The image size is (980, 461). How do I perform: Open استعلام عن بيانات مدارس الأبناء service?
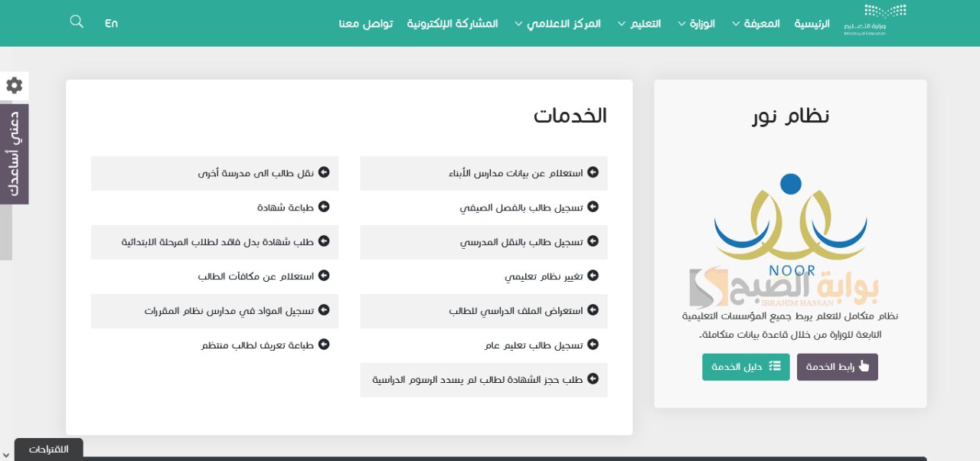point(484,173)
